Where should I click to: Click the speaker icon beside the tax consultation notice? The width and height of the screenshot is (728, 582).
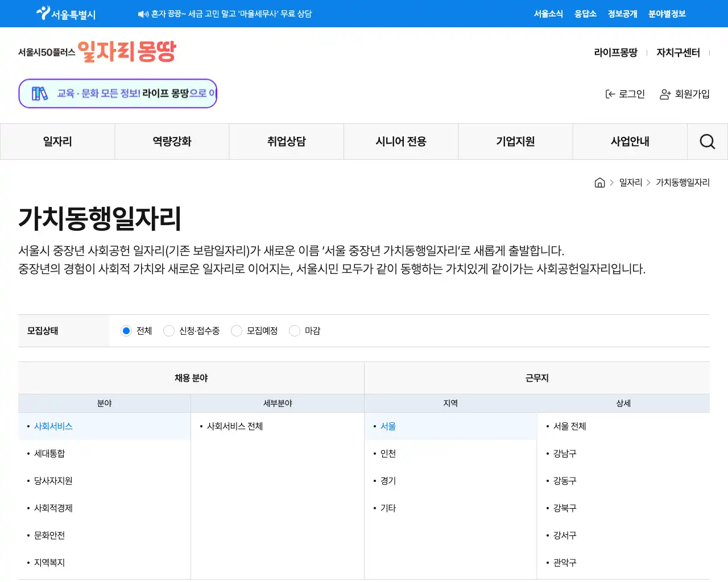tap(142, 13)
